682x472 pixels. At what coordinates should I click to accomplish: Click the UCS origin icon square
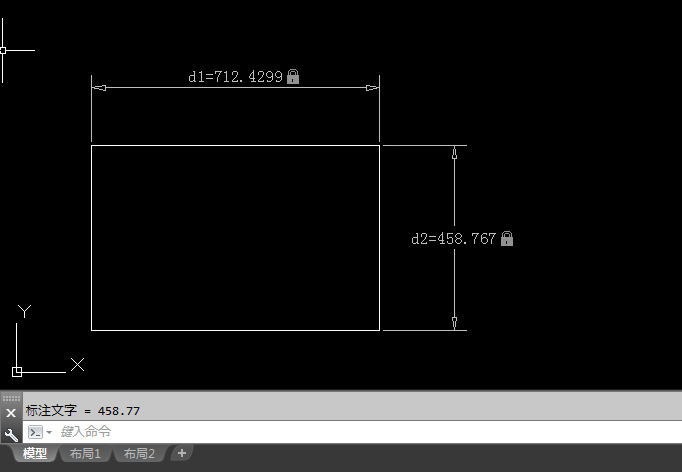[17, 372]
